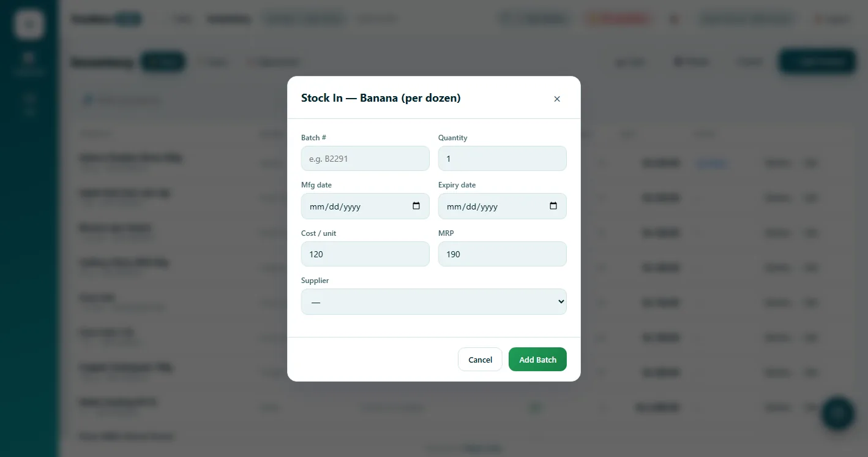Click the first sidebar icon below logo
868x457 pixels.
point(29,63)
